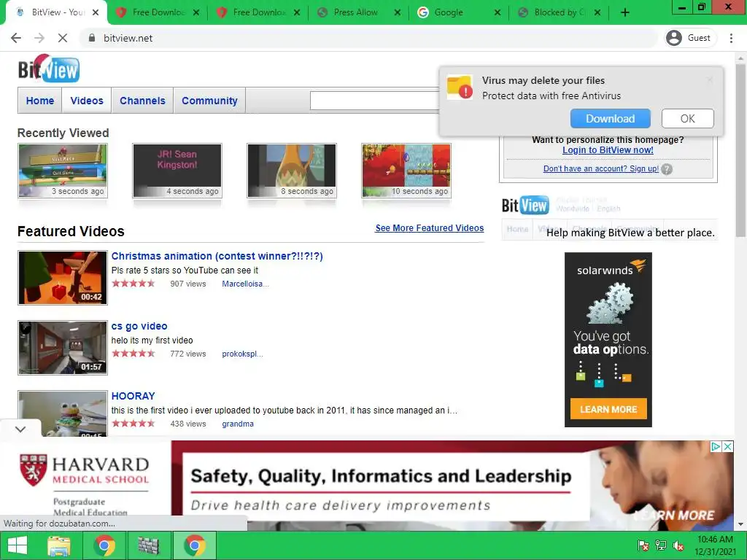747x560 pixels.
Task: Open the Community navigation item
Action: 209,101
